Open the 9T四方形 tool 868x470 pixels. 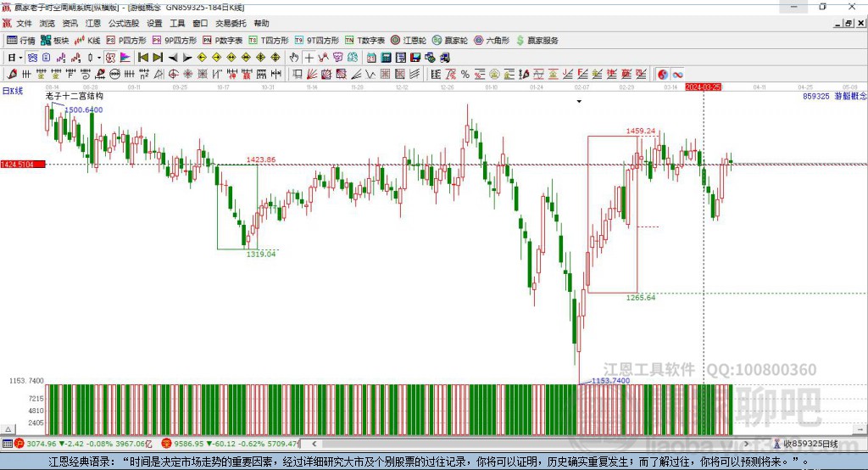[x=316, y=41]
